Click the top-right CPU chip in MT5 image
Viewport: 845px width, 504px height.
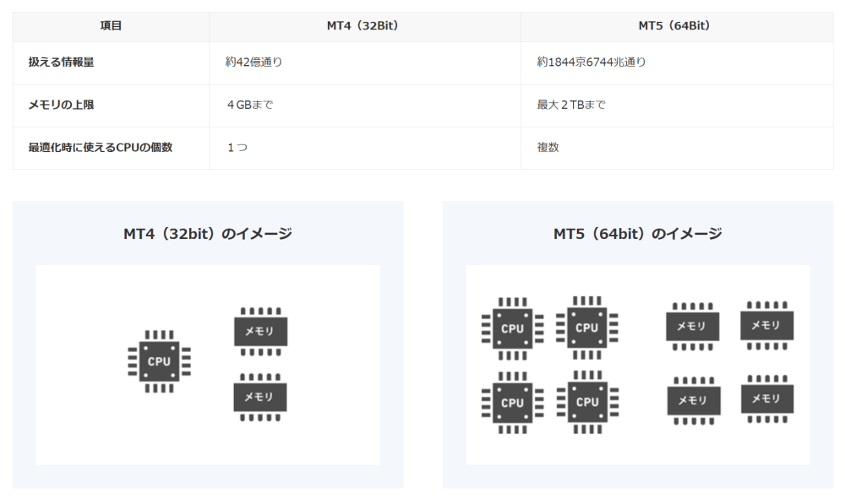587,328
